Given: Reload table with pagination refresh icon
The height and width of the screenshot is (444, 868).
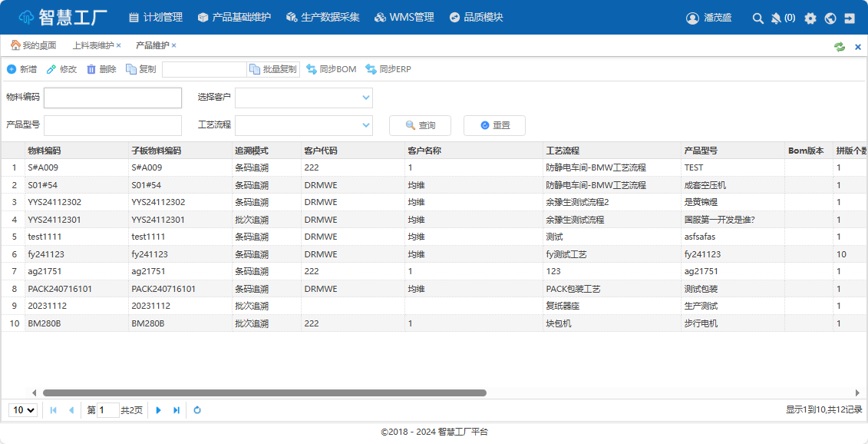Looking at the screenshot, I should tap(197, 410).
